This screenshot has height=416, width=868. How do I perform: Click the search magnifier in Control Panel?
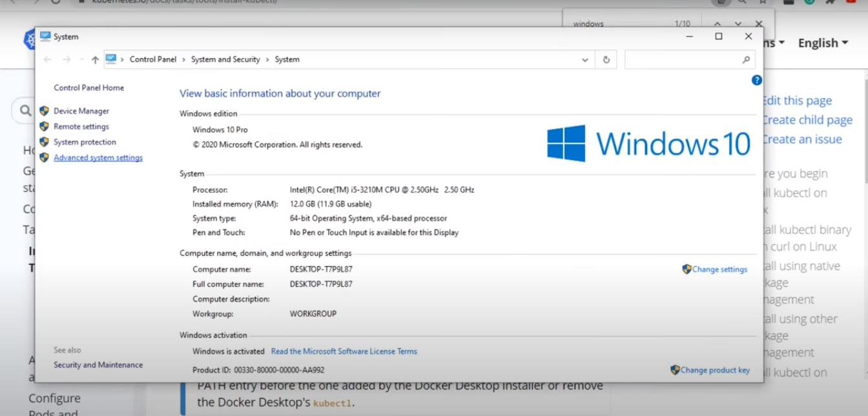click(x=746, y=59)
